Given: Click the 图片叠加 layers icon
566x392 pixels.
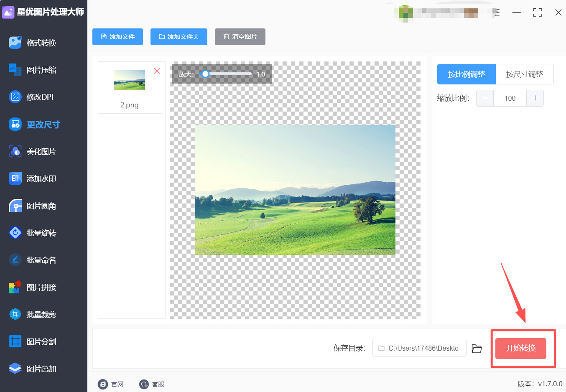Looking at the screenshot, I should [x=15, y=369].
